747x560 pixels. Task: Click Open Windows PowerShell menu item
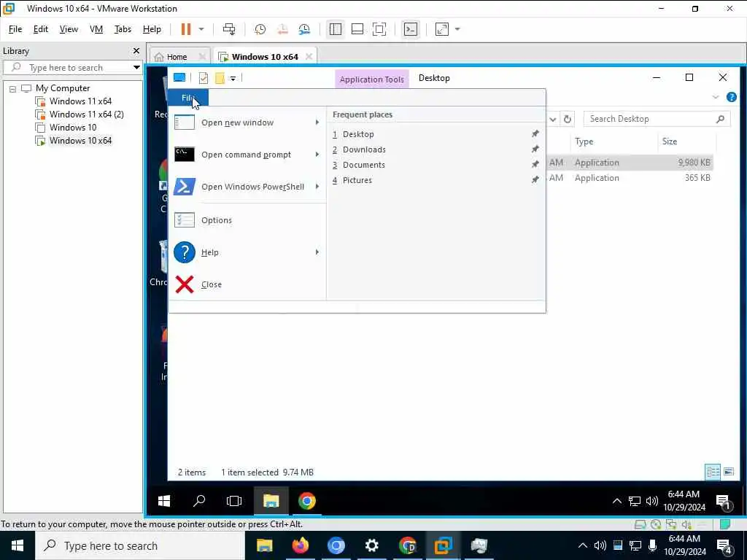coord(252,187)
